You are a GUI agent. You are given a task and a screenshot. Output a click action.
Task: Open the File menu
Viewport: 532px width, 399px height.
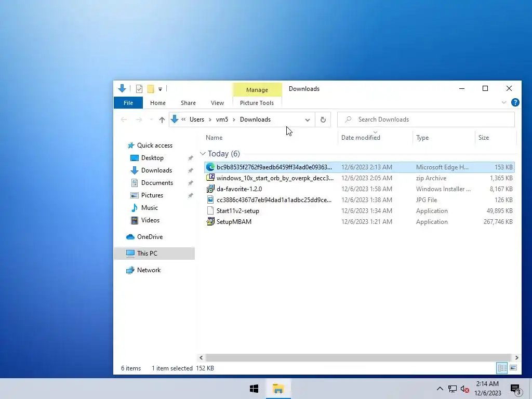tap(128, 103)
